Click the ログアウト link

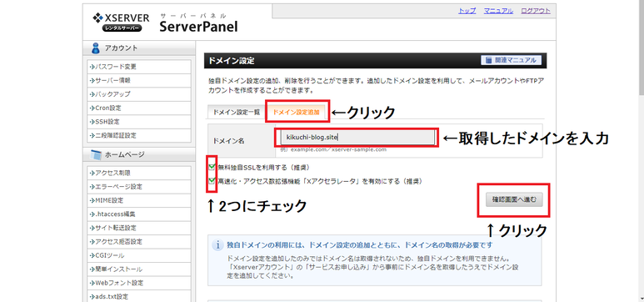pyautogui.click(x=536, y=11)
